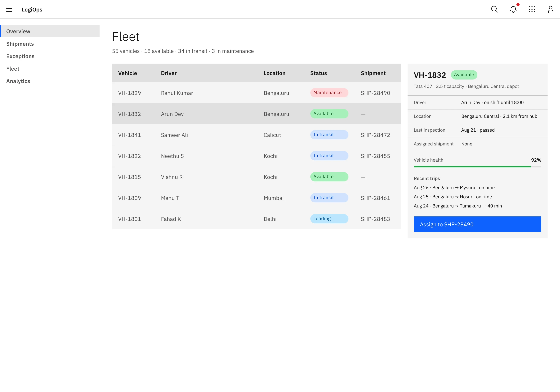The width and height of the screenshot is (560, 392).
Task: Open shipment SHP-28472
Action: tap(375, 135)
